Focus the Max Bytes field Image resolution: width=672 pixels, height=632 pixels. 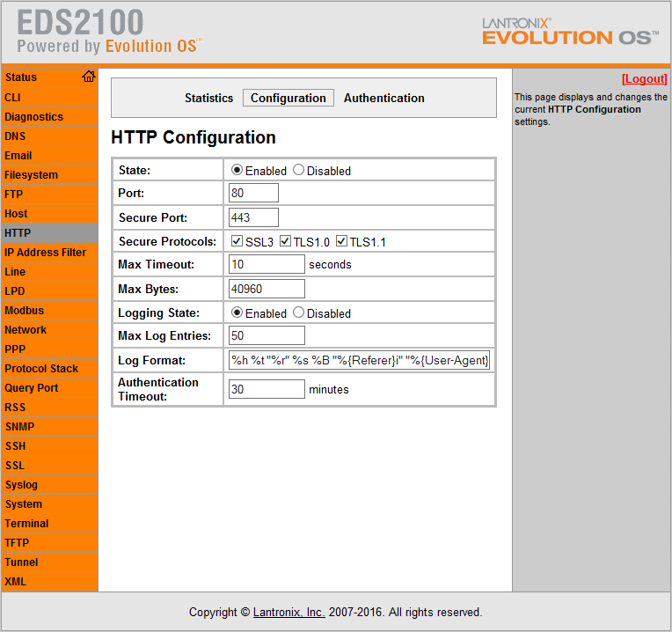coord(267,289)
